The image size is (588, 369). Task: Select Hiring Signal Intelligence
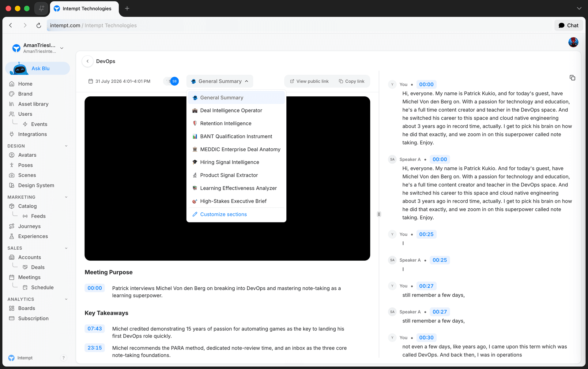[236, 162]
